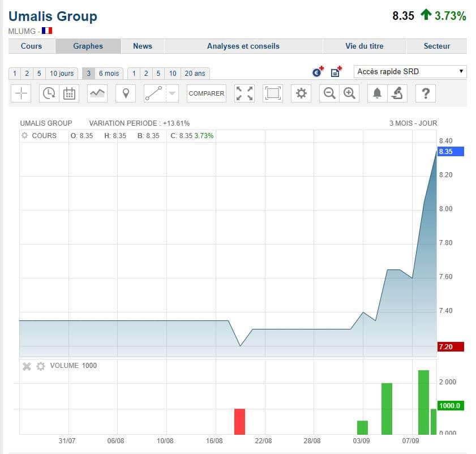Open help question mark icon

click(x=426, y=93)
